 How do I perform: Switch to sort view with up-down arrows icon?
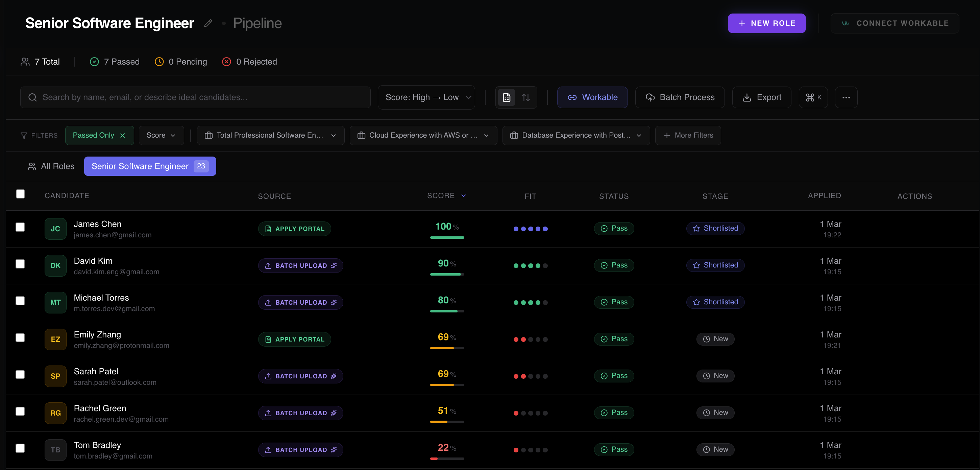pyautogui.click(x=526, y=97)
